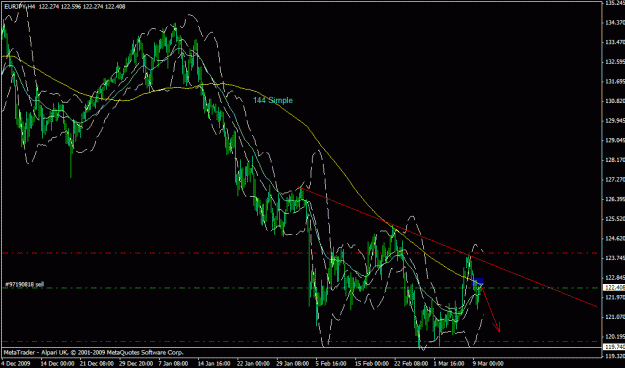
Task: Click the 130.820 price axis label
Action: click(x=614, y=101)
